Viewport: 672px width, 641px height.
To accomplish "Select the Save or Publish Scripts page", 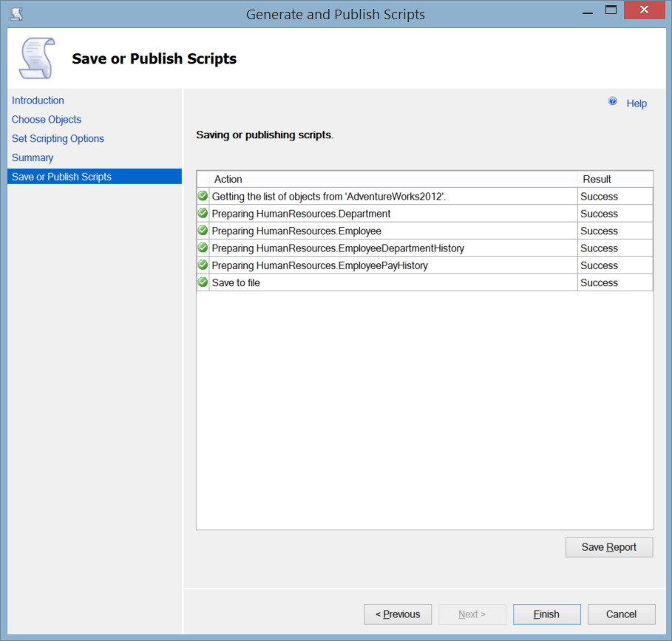I will tap(61, 177).
